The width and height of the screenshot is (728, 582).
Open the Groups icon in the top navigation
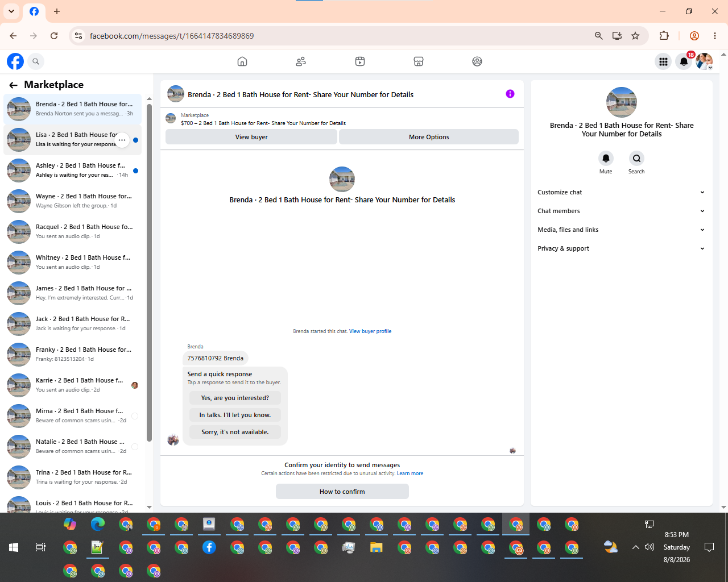coord(477,61)
